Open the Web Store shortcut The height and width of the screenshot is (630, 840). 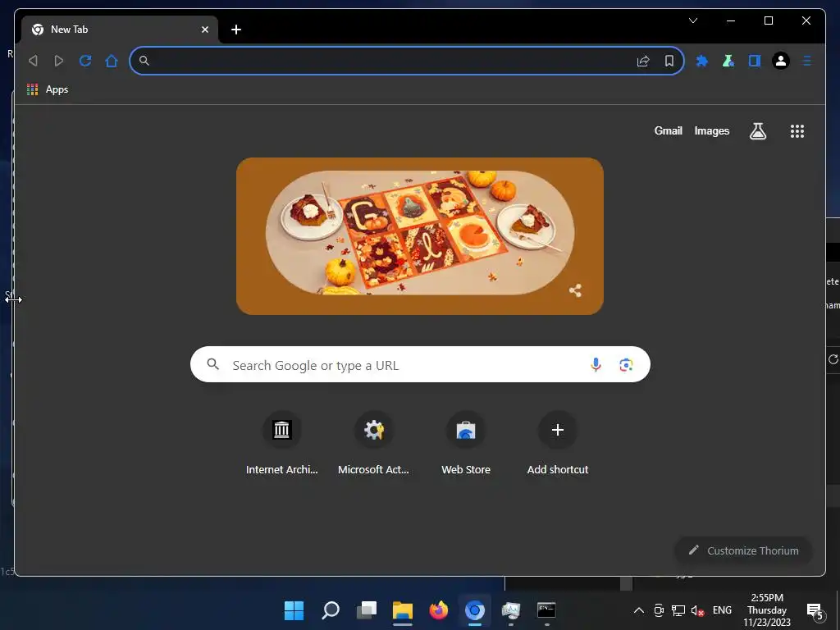(466, 444)
